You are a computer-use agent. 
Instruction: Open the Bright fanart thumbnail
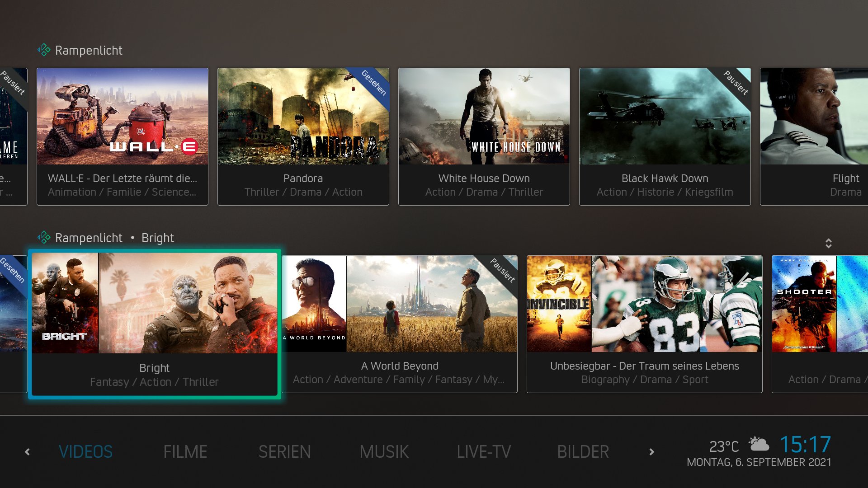click(188, 303)
